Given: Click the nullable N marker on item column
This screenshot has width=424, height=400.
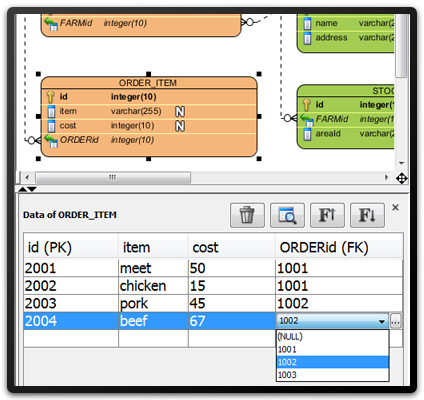Looking at the screenshot, I should point(180,112).
